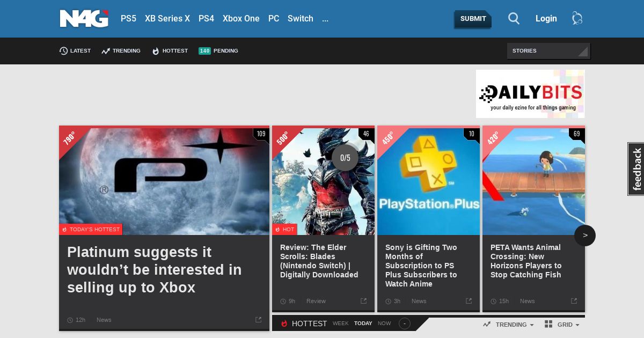This screenshot has height=338, width=644.
Task: Open Elder Scrolls: Blades review headline
Action: (x=319, y=261)
